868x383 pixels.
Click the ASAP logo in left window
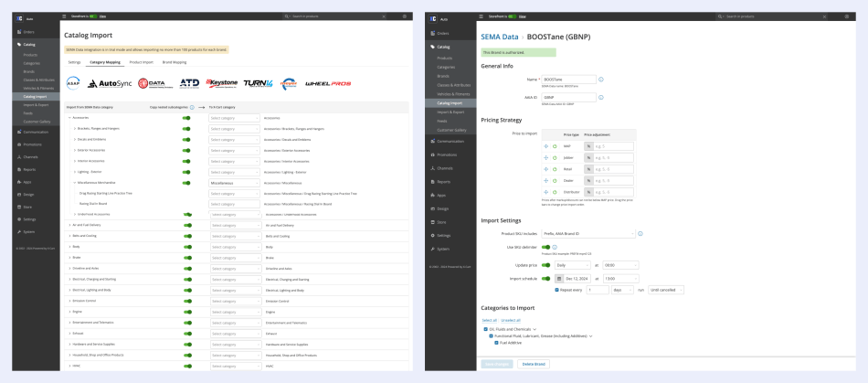pos(73,83)
